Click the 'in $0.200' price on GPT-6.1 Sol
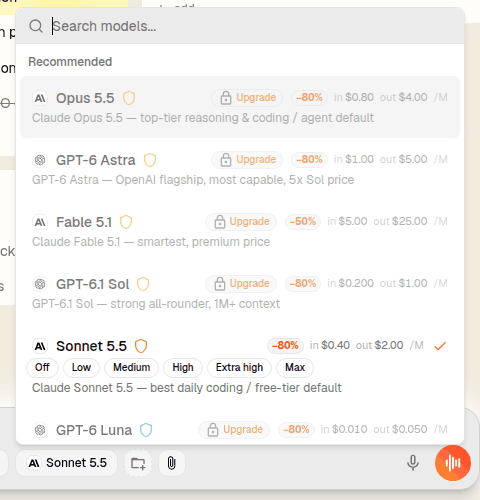The image size is (480, 500). click(x=350, y=283)
